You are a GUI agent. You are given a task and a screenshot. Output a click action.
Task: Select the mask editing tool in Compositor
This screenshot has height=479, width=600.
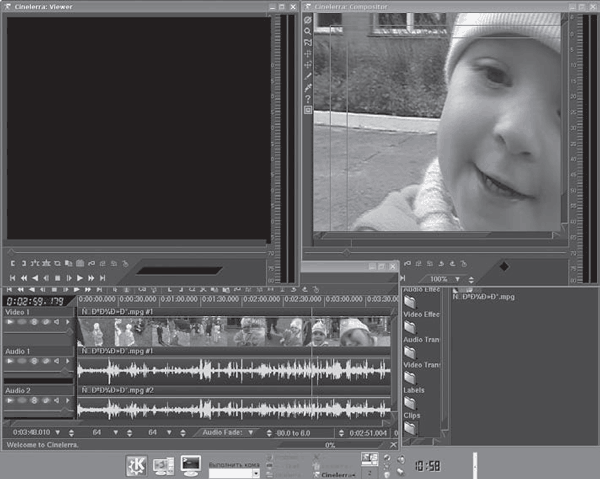pos(308,43)
